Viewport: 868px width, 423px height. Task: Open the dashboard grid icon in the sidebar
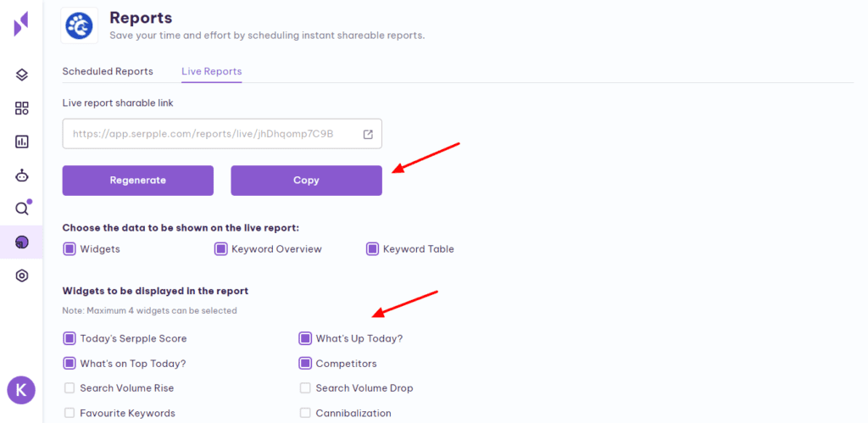point(22,109)
